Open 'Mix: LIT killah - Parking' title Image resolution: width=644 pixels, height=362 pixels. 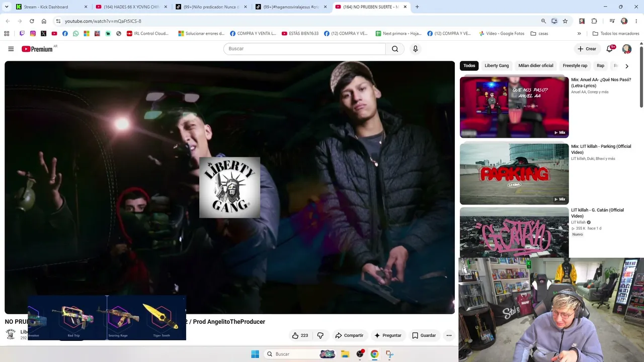(x=601, y=149)
